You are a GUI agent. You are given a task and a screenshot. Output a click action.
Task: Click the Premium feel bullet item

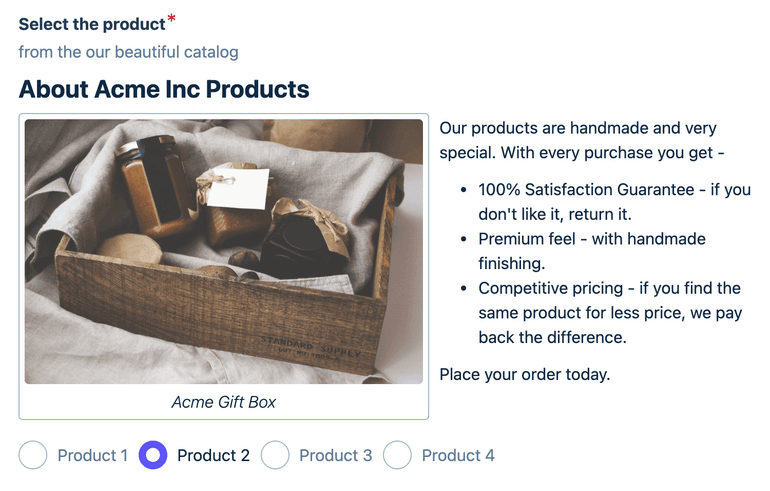(x=592, y=251)
